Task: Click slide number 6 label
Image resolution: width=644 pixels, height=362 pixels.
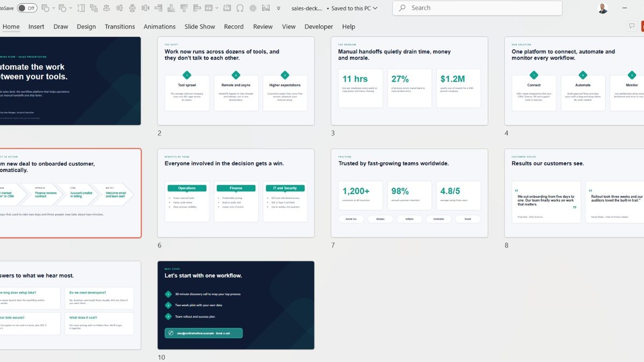Action: tap(159, 245)
